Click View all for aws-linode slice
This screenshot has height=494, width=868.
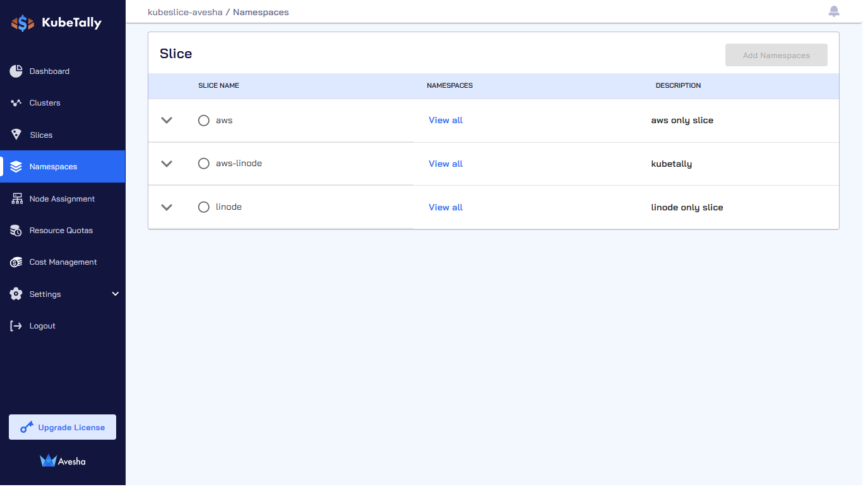pyautogui.click(x=446, y=164)
